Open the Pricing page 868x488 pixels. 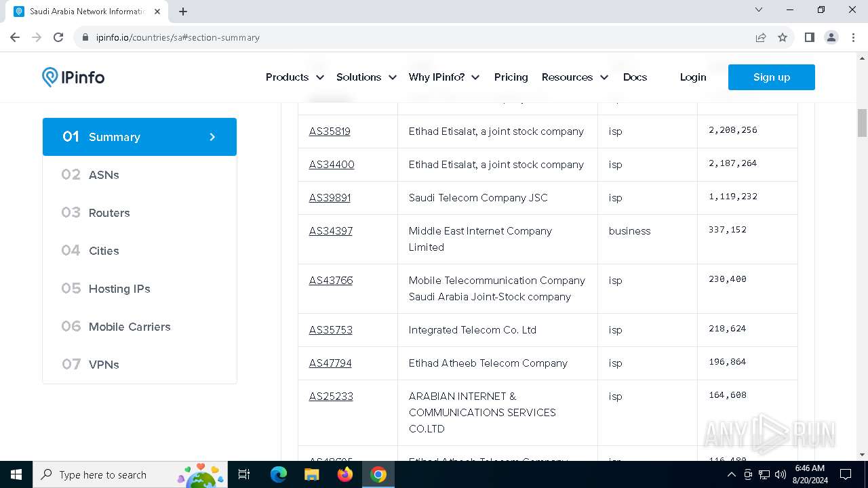[x=511, y=77]
